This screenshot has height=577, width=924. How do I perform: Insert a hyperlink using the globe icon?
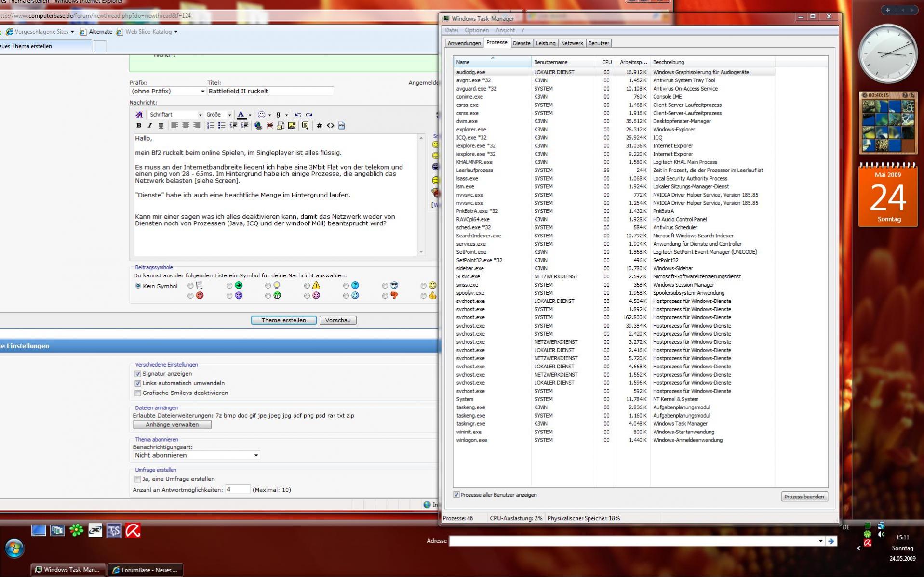click(x=258, y=126)
